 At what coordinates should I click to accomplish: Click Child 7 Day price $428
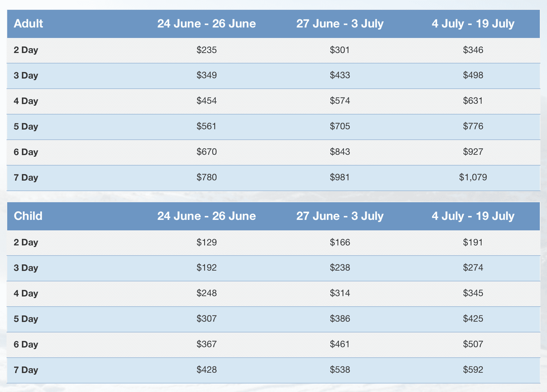207,370
